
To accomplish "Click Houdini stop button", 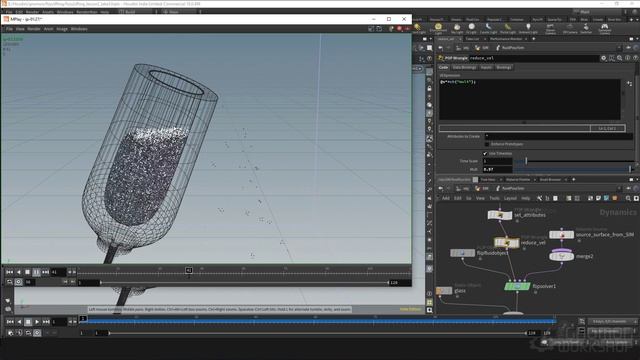I will 28,322.
